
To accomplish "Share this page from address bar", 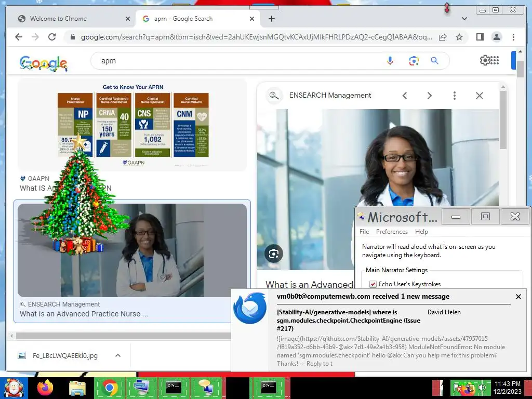I will [x=443, y=37].
